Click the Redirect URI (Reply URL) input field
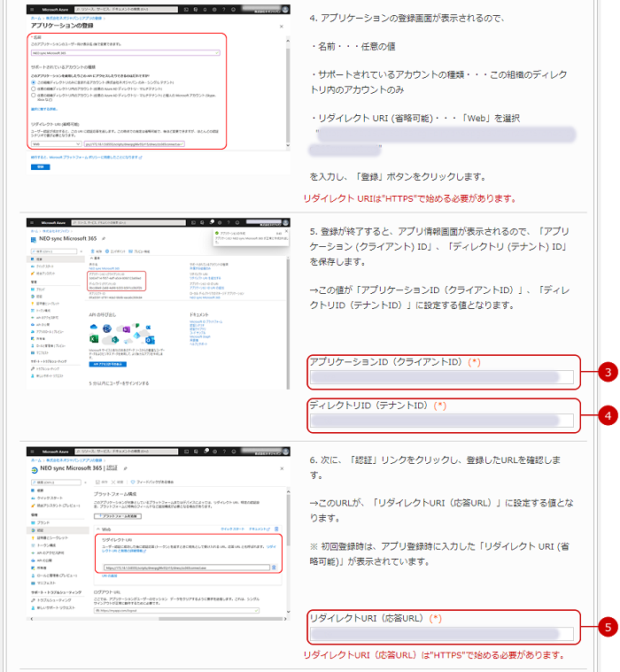The height and width of the screenshot is (672, 620). tap(440, 634)
